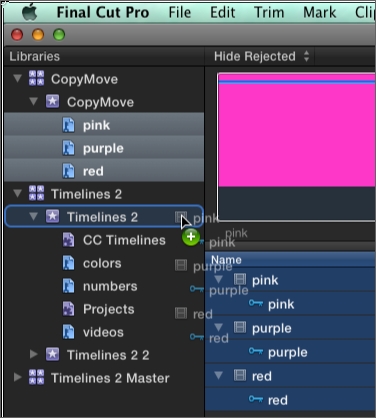Click the red clip filmstrip icon
The image size is (376, 418).
pos(240,376)
